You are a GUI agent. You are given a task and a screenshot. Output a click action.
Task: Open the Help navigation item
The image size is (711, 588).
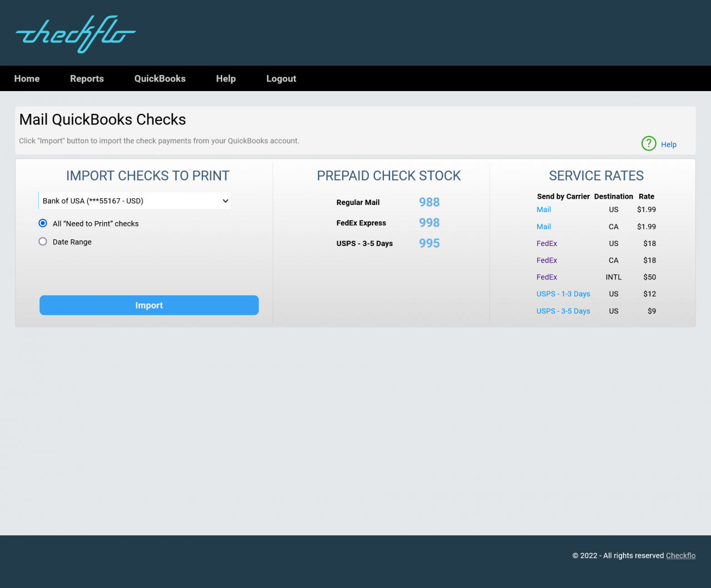click(x=226, y=78)
